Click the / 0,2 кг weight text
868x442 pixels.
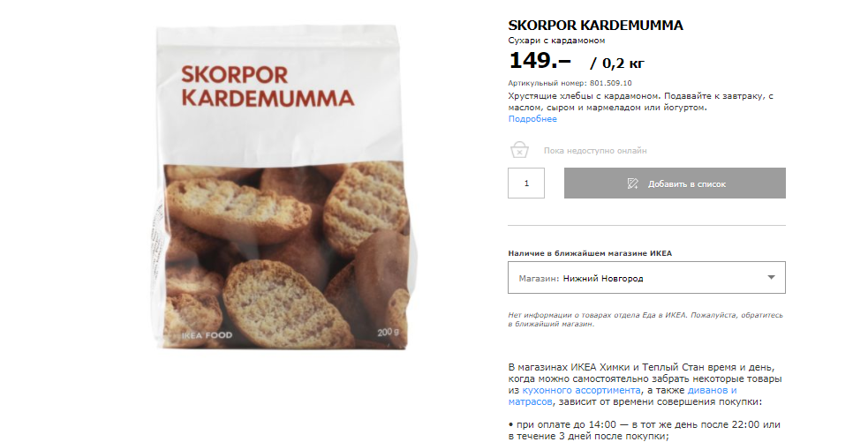617,64
